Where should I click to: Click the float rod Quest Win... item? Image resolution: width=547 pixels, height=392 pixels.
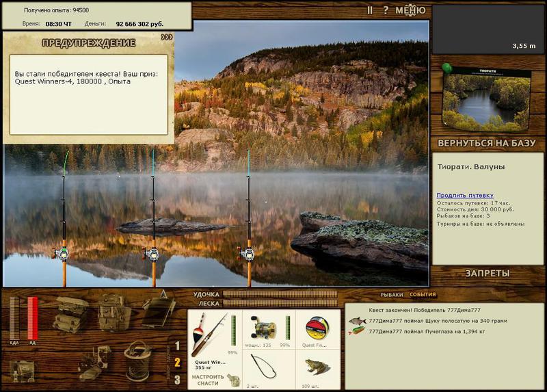tap(211, 335)
